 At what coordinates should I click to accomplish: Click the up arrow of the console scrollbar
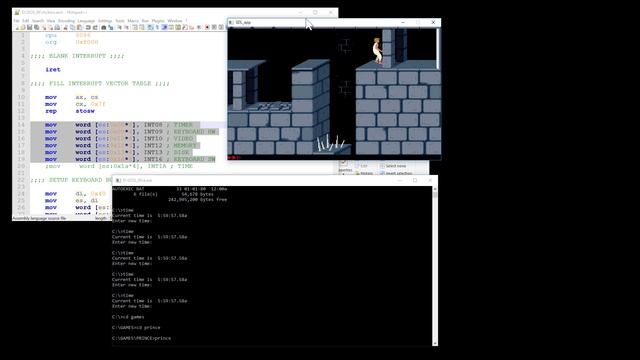tap(435, 189)
